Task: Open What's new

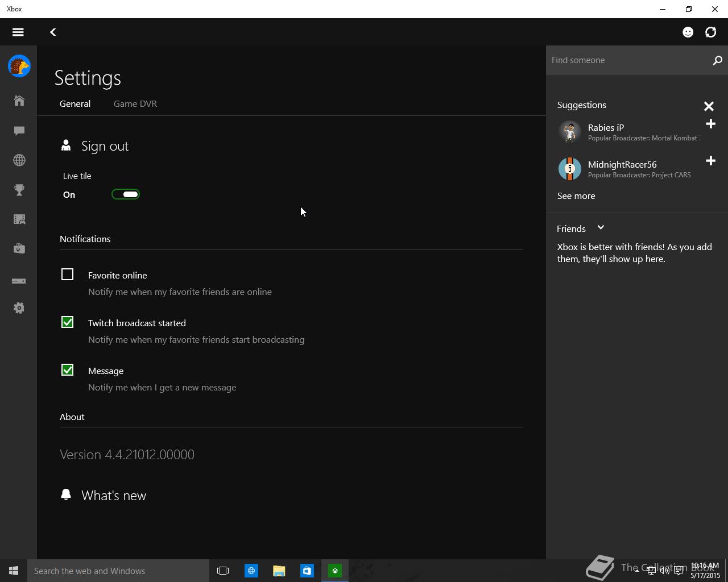Action: tap(114, 496)
